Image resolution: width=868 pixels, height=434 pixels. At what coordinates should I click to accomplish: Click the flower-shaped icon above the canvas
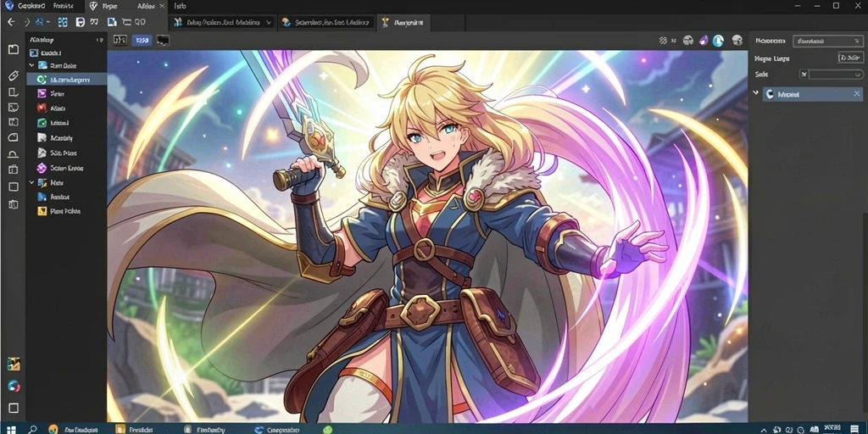click(663, 40)
